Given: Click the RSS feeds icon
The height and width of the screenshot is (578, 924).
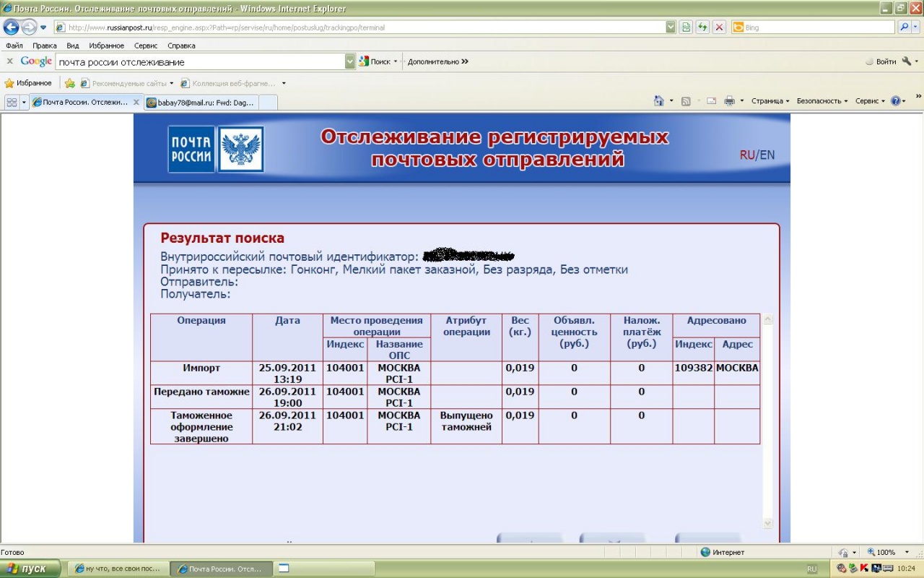Looking at the screenshot, I should [x=686, y=101].
